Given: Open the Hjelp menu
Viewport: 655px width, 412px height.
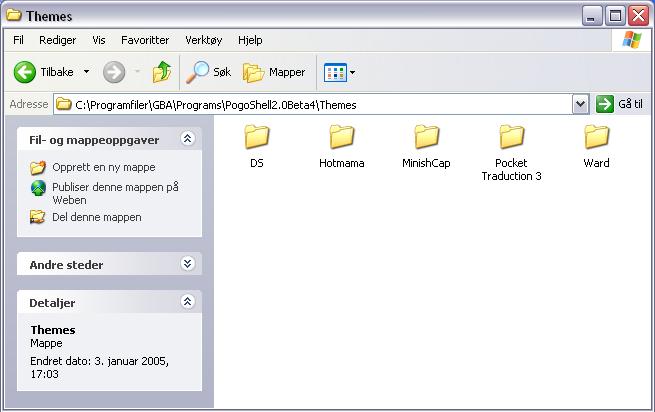Looking at the screenshot, I should tap(250, 40).
